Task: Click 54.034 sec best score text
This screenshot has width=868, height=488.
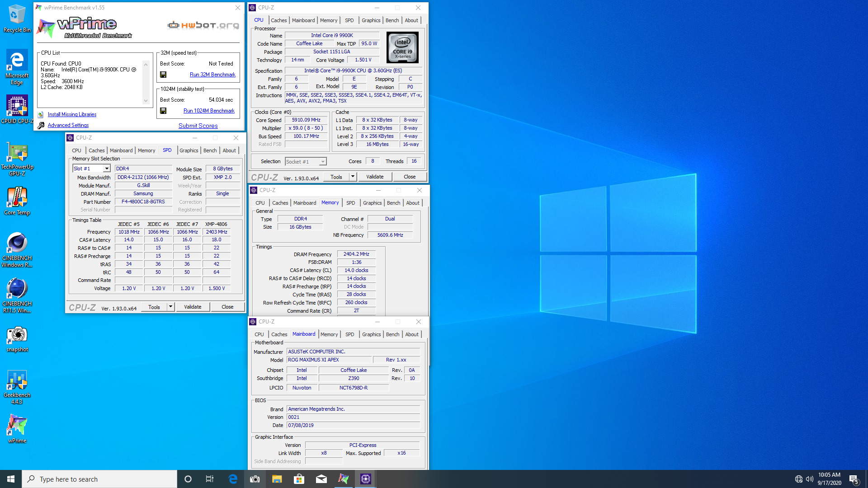Action: (x=221, y=100)
